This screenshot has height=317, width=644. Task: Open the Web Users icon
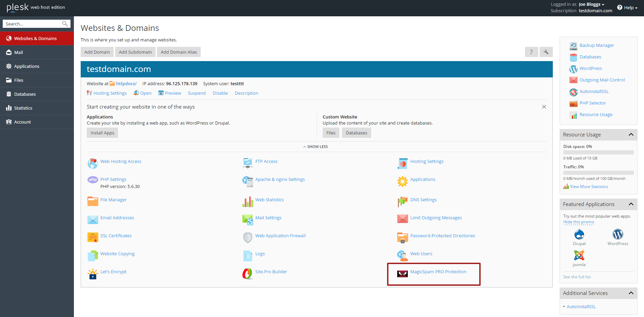403,256
